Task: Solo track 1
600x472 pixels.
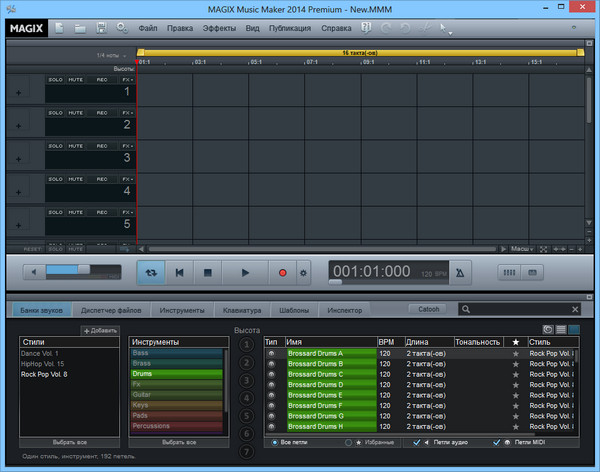Action: (x=56, y=80)
